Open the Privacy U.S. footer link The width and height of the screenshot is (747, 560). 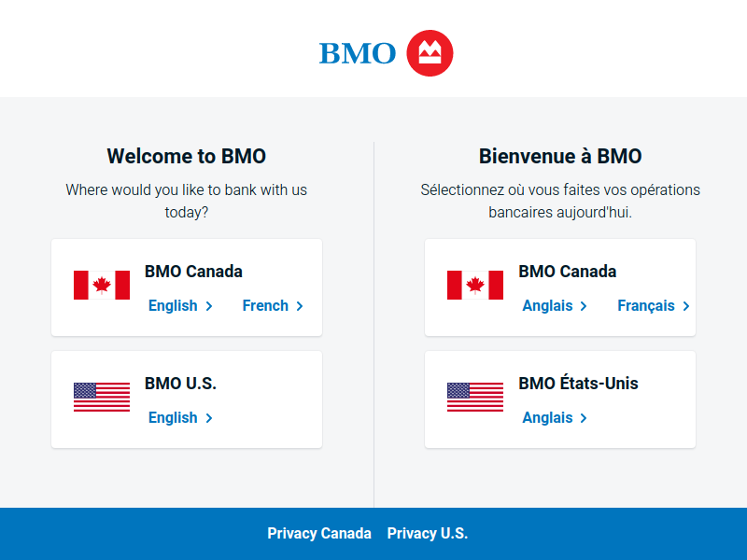[x=428, y=533]
